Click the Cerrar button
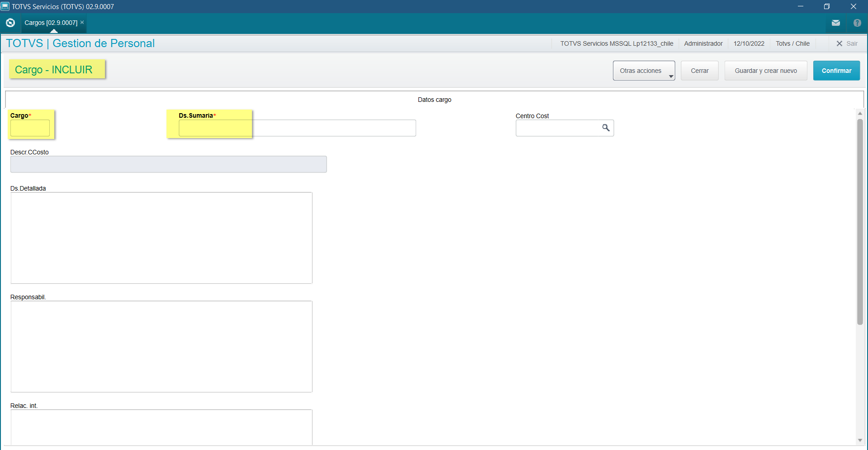 (x=699, y=71)
